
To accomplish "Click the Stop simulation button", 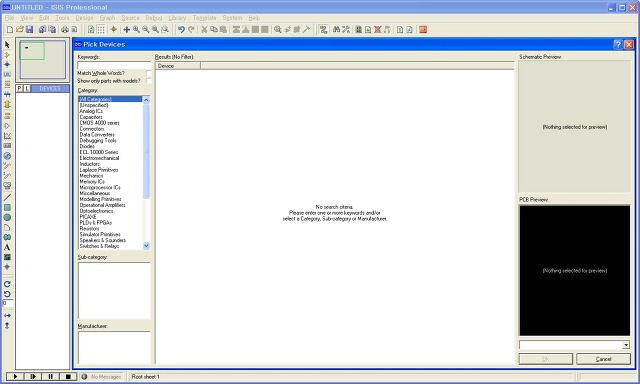I will point(68,376).
